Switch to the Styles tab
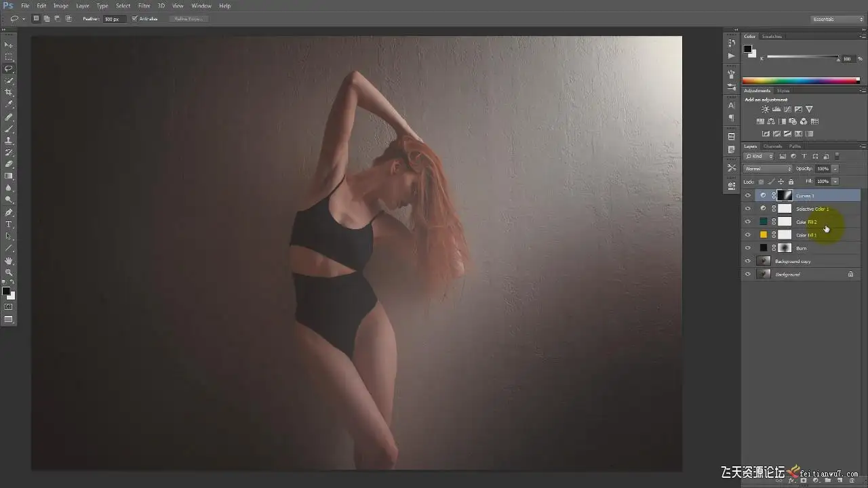 coord(783,91)
